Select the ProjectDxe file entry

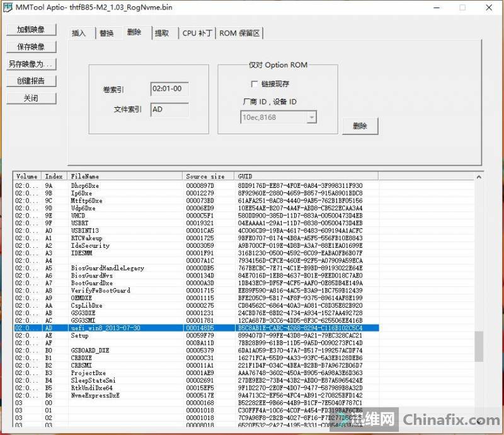coord(196,373)
